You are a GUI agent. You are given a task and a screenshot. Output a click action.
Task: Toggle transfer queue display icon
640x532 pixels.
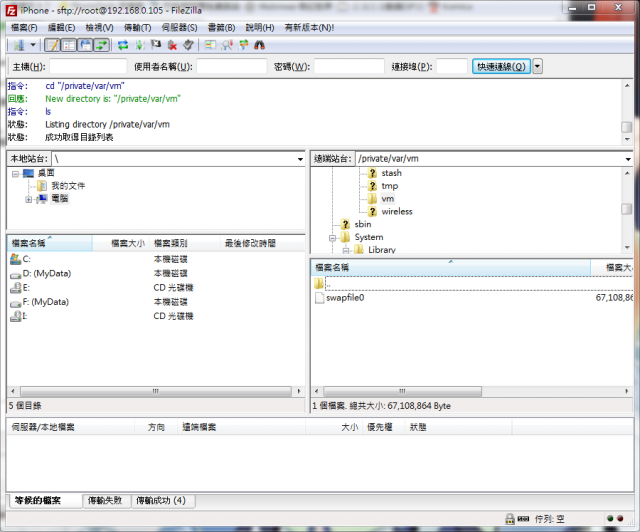(x=102, y=45)
